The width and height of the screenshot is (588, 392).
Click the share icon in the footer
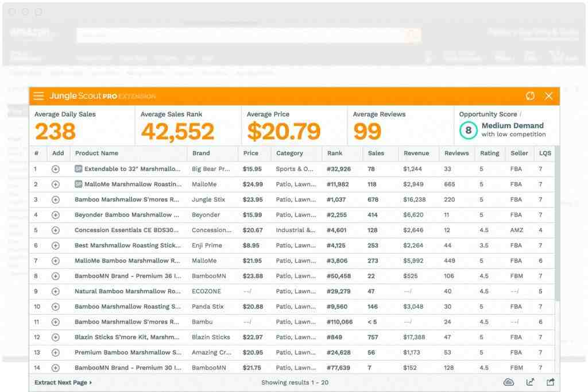[550, 382]
